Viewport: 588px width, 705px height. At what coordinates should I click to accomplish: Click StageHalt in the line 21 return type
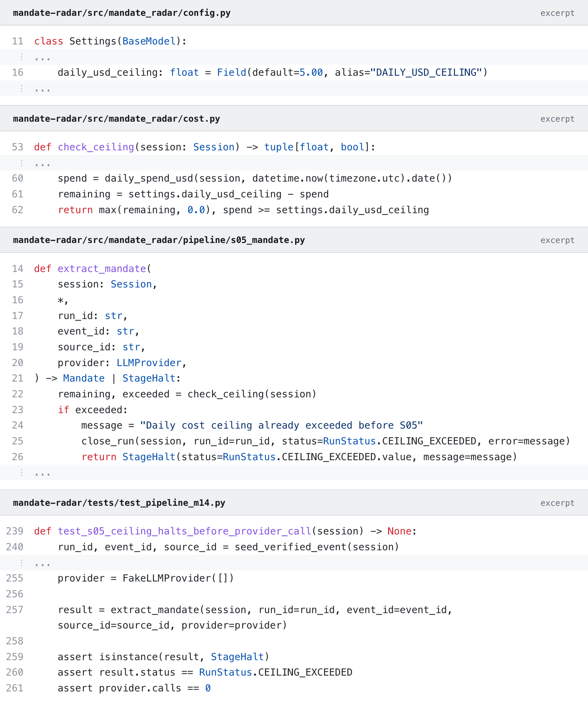coord(149,378)
